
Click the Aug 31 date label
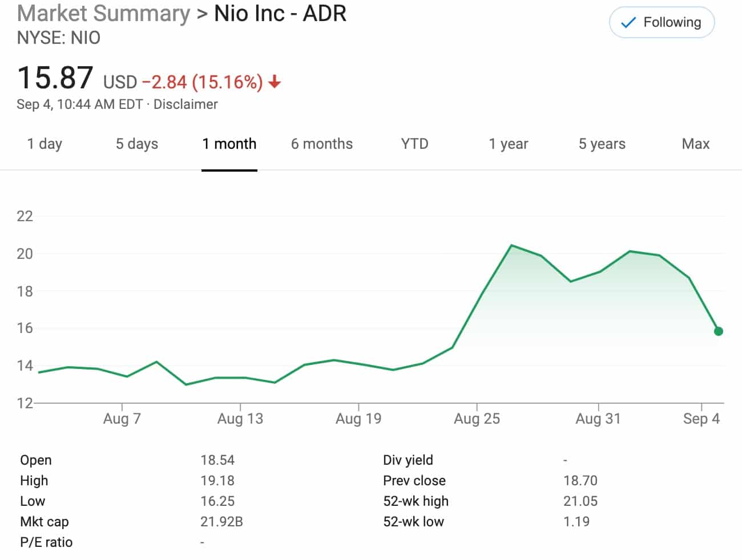coord(598,419)
